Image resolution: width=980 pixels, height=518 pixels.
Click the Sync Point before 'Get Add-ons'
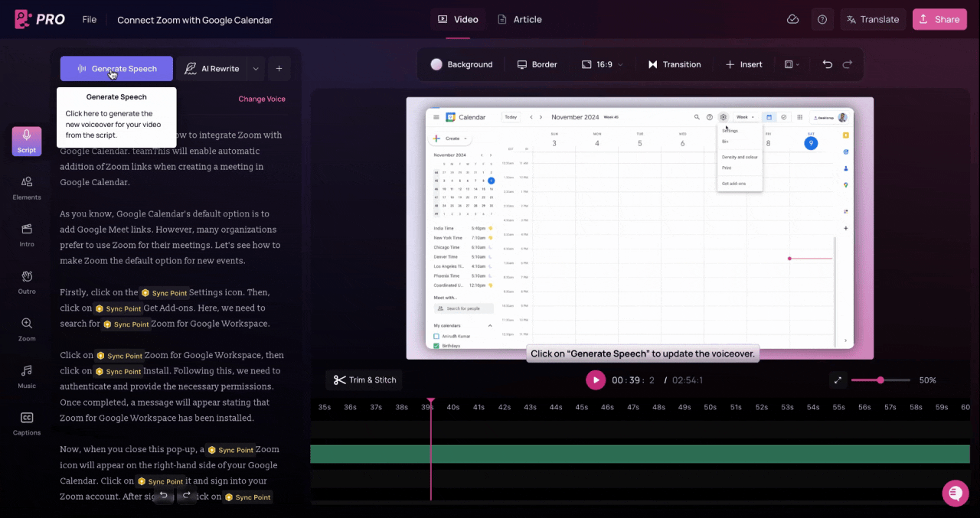[x=118, y=308]
